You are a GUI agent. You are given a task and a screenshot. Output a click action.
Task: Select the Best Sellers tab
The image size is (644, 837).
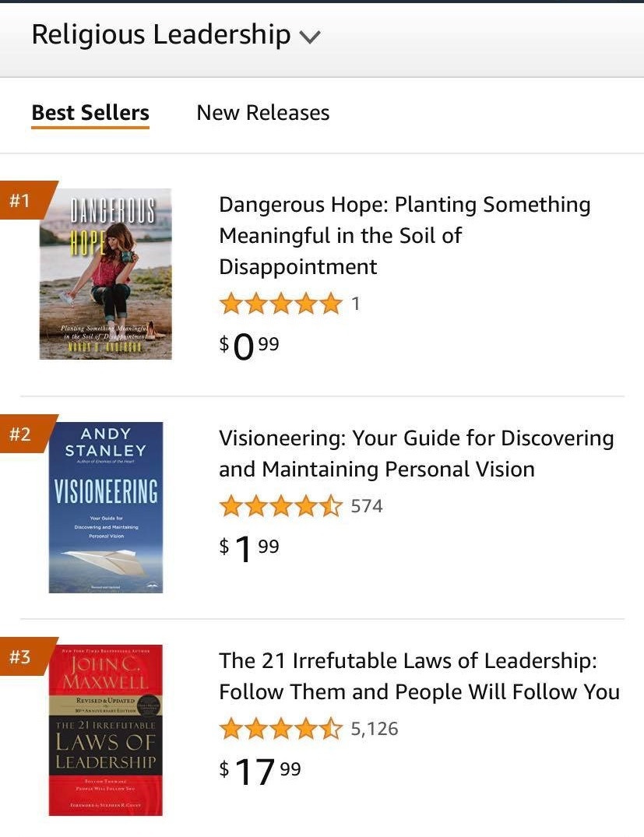[x=90, y=113]
